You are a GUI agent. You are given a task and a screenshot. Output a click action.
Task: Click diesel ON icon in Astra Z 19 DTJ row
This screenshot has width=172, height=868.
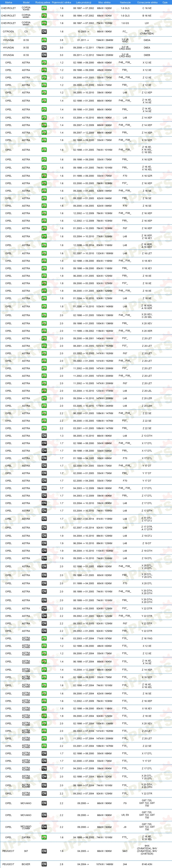(x=44, y=536)
